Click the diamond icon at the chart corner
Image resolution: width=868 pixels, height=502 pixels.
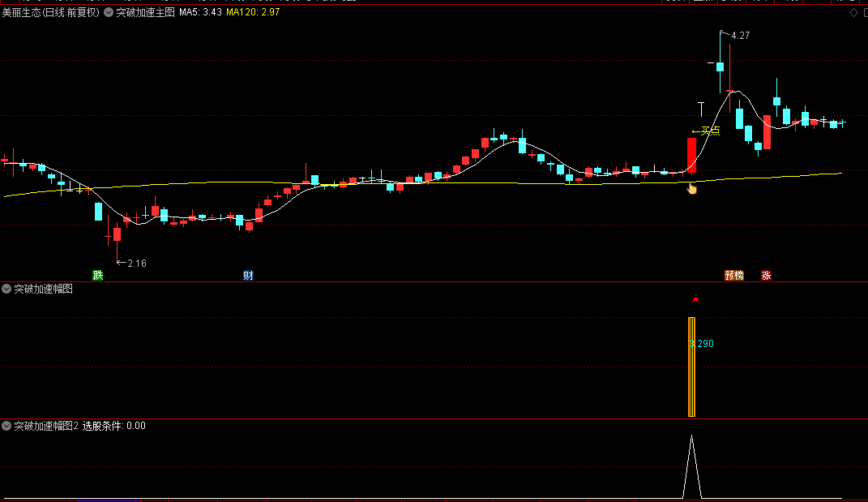pyautogui.click(x=853, y=12)
